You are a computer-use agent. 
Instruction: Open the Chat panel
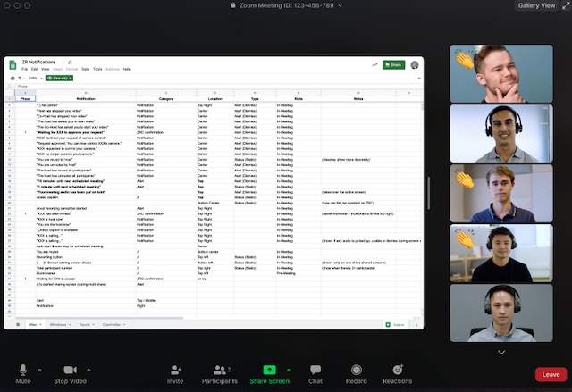[x=315, y=374]
